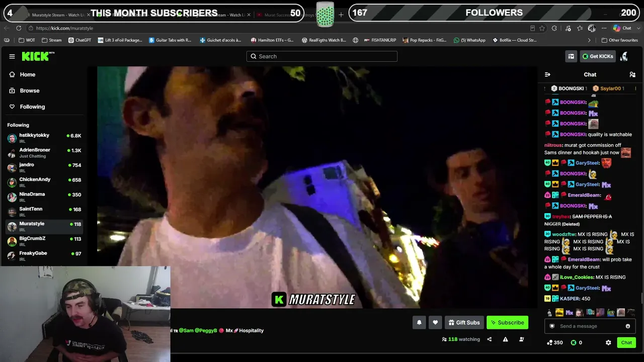644x362 pixels.
Task: Open the FISHTANK.RIP bookmark
Action: (x=379, y=40)
